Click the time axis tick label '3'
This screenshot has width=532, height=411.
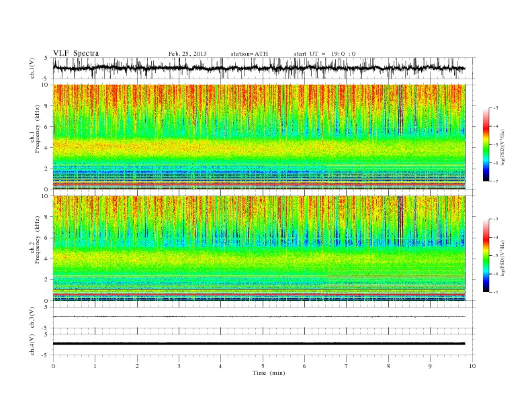[179, 366]
